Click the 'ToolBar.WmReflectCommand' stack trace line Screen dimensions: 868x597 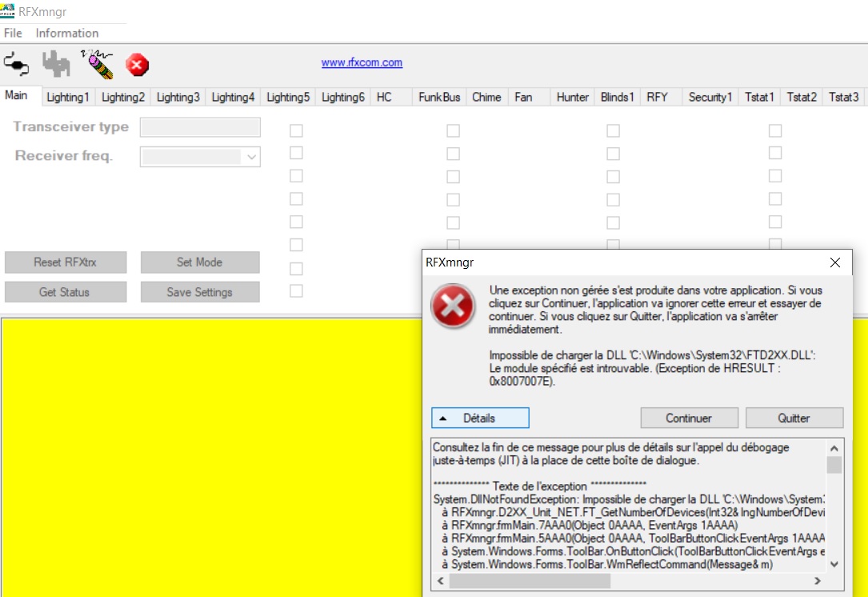point(608,564)
